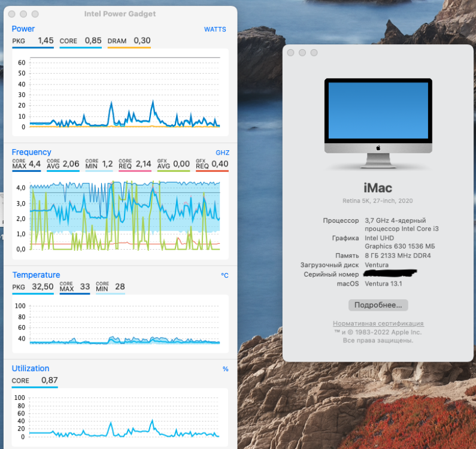476x449 pixels.
Task: Select the Temperature section heading
Action: pos(36,275)
